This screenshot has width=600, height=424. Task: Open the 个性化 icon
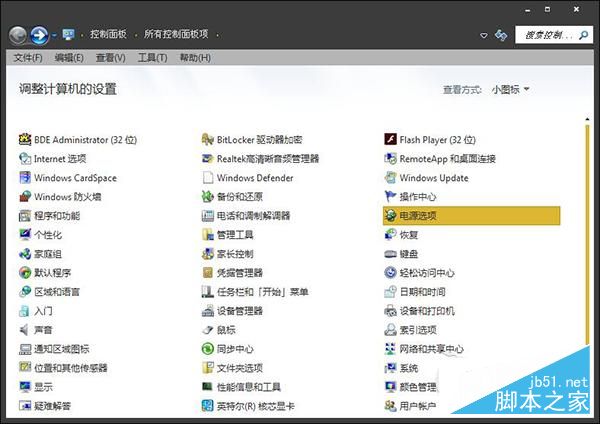(25, 235)
